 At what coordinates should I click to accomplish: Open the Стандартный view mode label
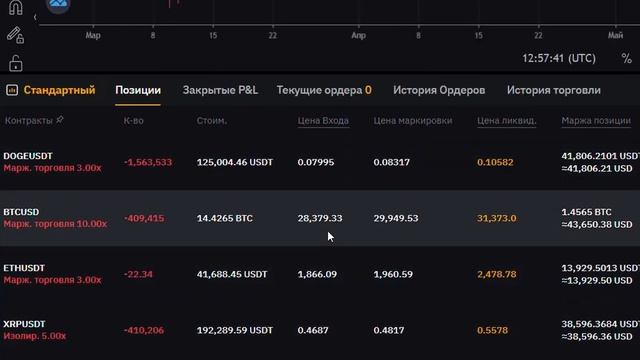pos(59,90)
